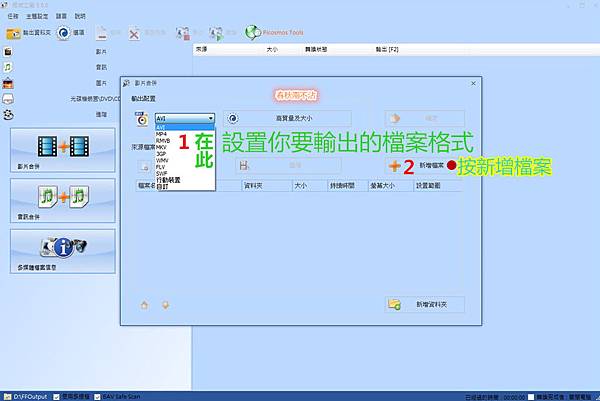Click the move up arrow in dialog
600x401 pixels.
coord(144,305)
